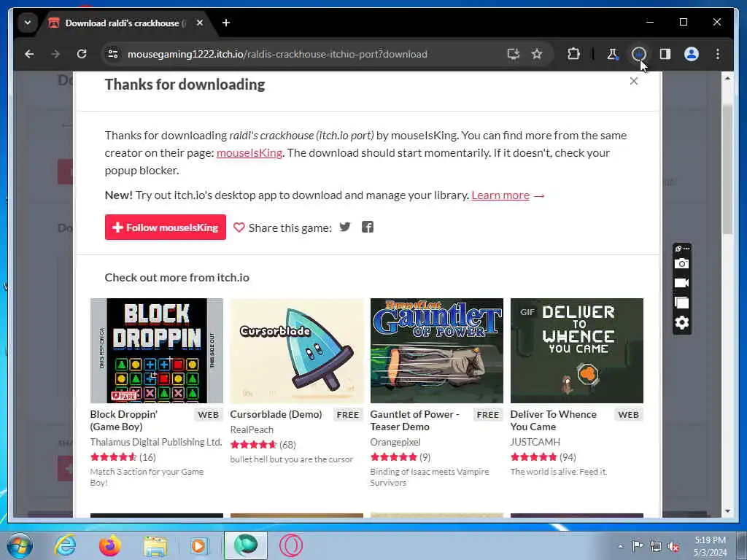Open Windows Explorer from the taskbar
Viewport: 747px width, 560px height.
click(155, 545)
